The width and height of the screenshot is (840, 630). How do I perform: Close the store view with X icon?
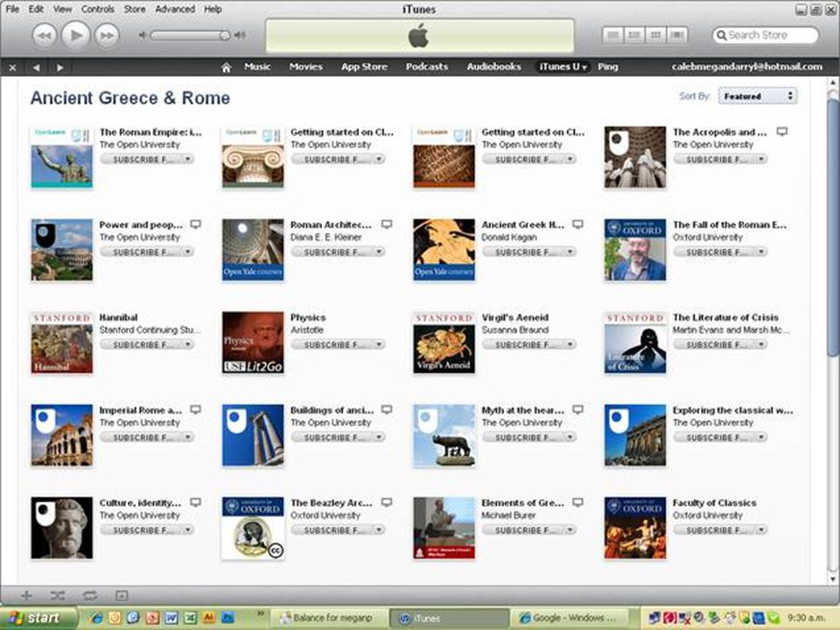pyautogui.click(x=13, y=67)
